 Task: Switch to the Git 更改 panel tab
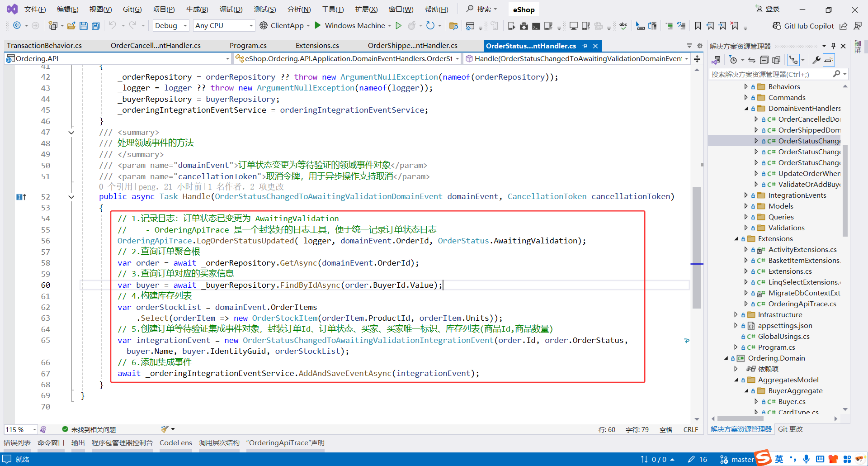coord(790,429)
